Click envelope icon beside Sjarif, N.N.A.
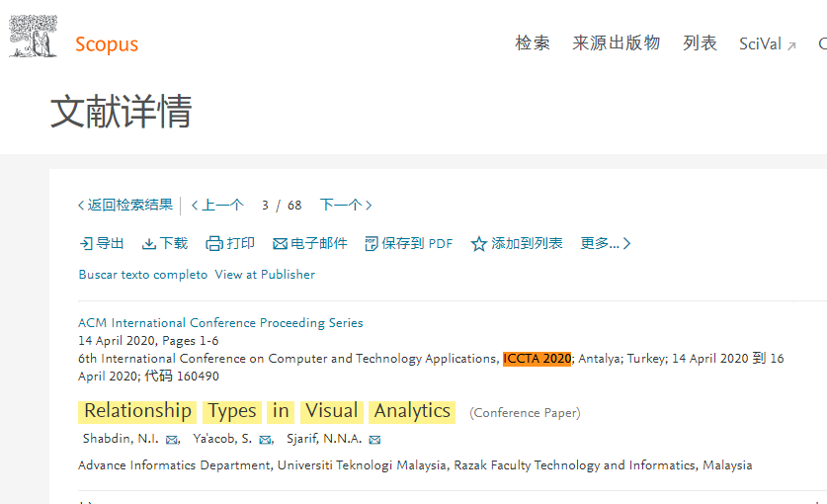 tap(374, 440)
